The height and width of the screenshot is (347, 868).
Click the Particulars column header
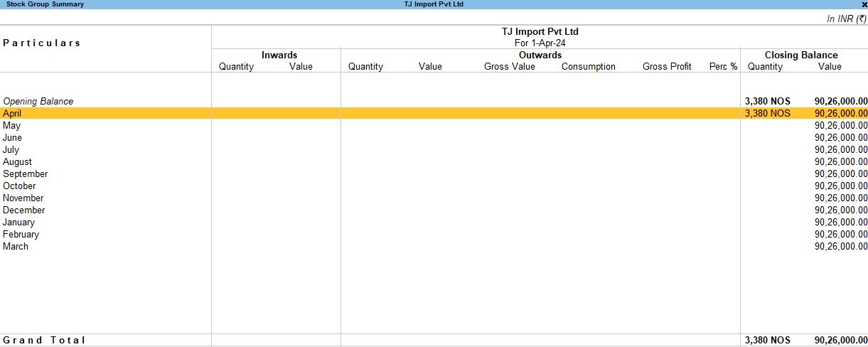point(42,43)
